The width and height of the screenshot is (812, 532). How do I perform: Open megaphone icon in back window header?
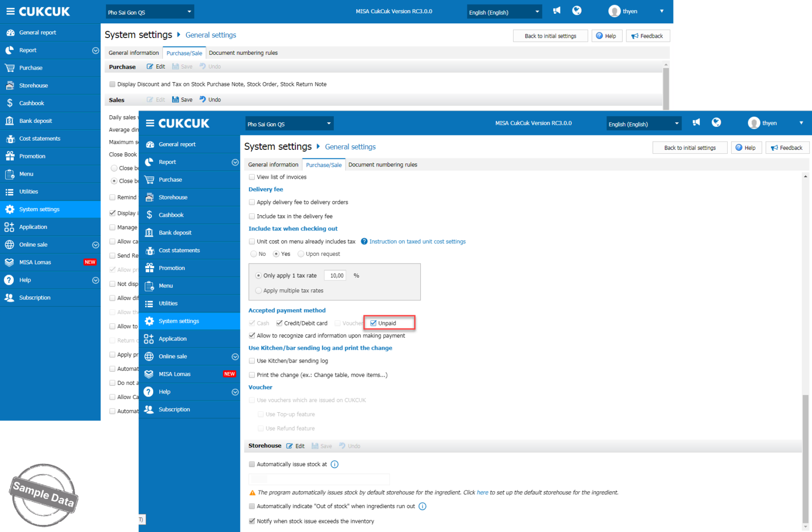point(557,11)
